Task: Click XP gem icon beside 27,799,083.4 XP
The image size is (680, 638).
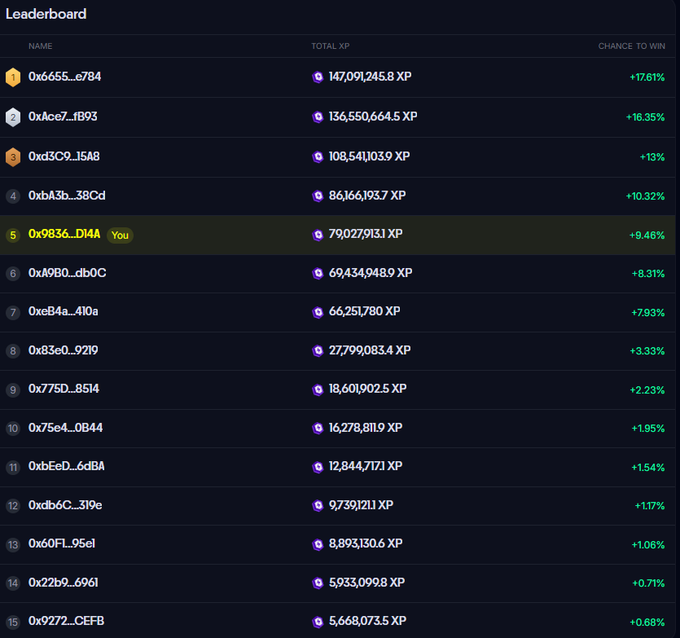Action: coord(318,350)
